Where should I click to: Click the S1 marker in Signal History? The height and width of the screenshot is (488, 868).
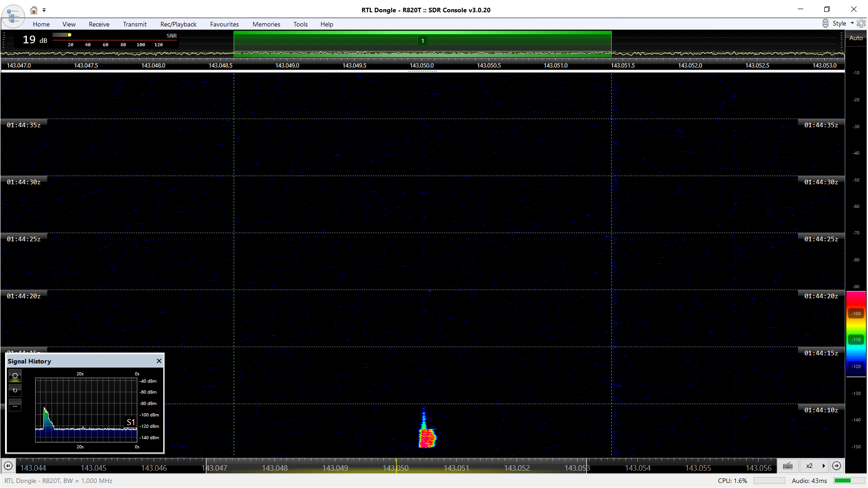(x=131, y=422)
